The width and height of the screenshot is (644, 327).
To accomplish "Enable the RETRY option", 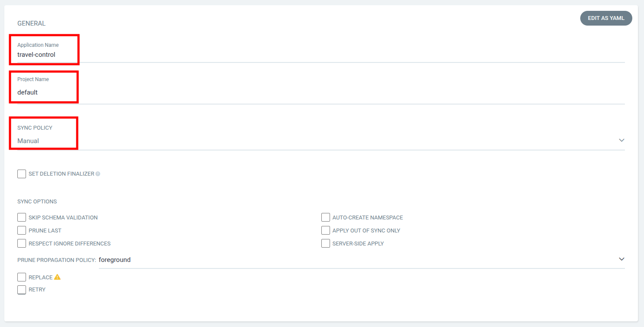I will [22, 289].
